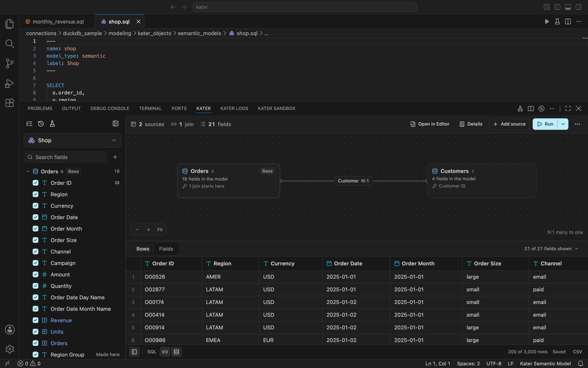Open the Manage gear icon
588x368 pixels.
[x=10, y=349]
